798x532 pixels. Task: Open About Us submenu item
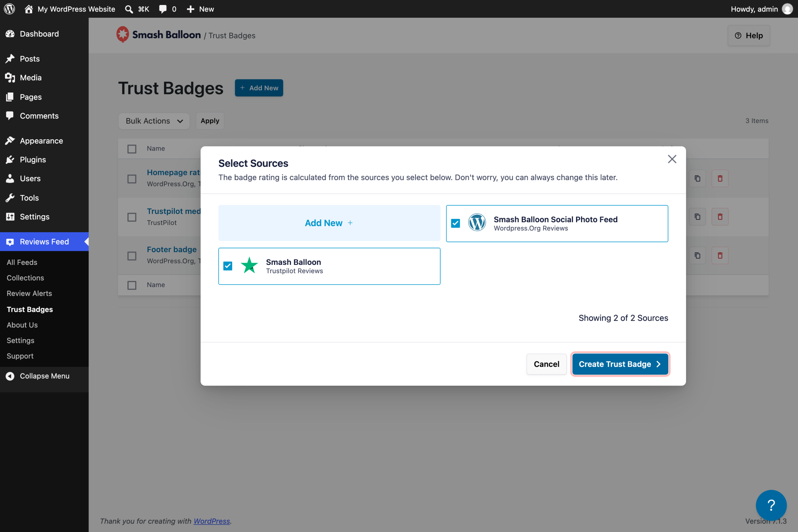click(22, 325)
